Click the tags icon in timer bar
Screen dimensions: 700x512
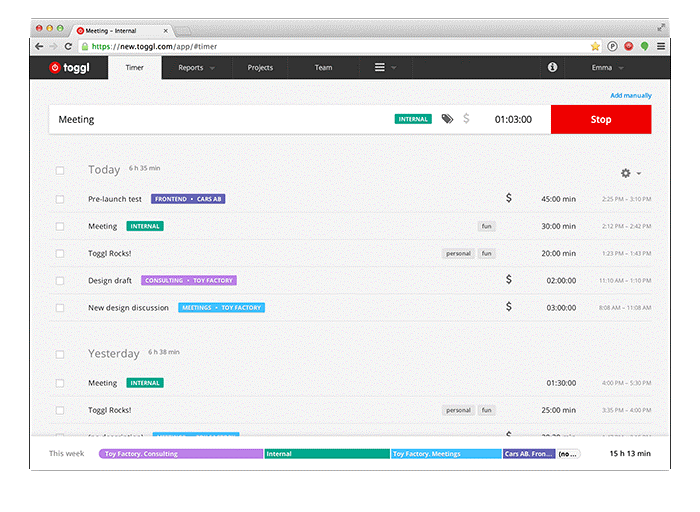coord(447,119)
